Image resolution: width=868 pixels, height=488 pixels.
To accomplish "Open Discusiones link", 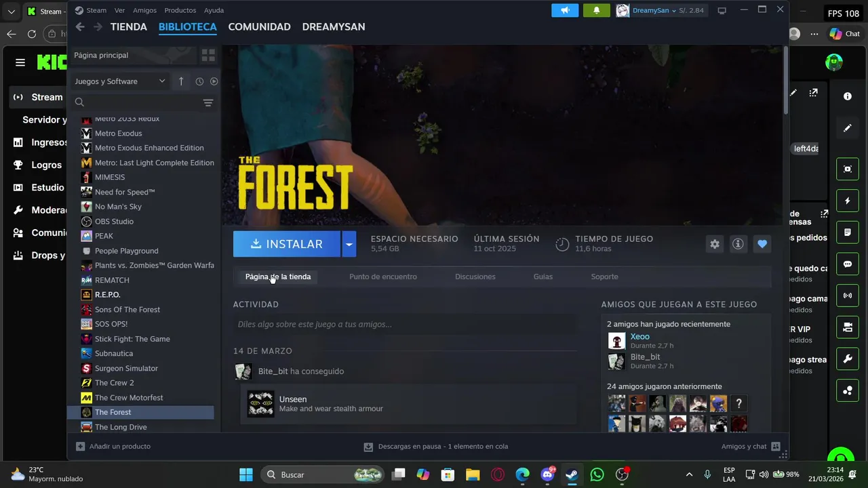I will (x=475, y=277).
